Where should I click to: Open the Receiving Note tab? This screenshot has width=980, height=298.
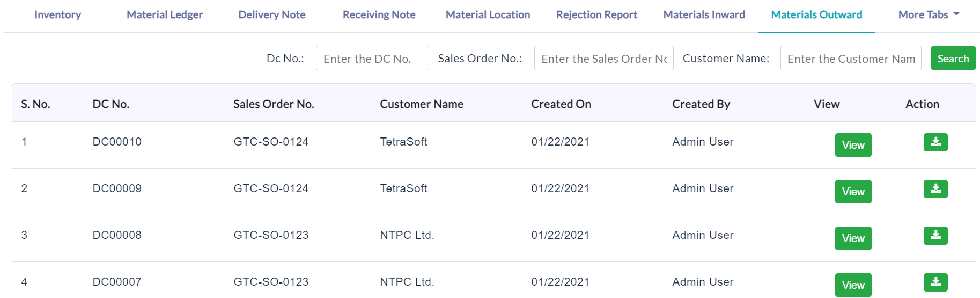[379, 15]
